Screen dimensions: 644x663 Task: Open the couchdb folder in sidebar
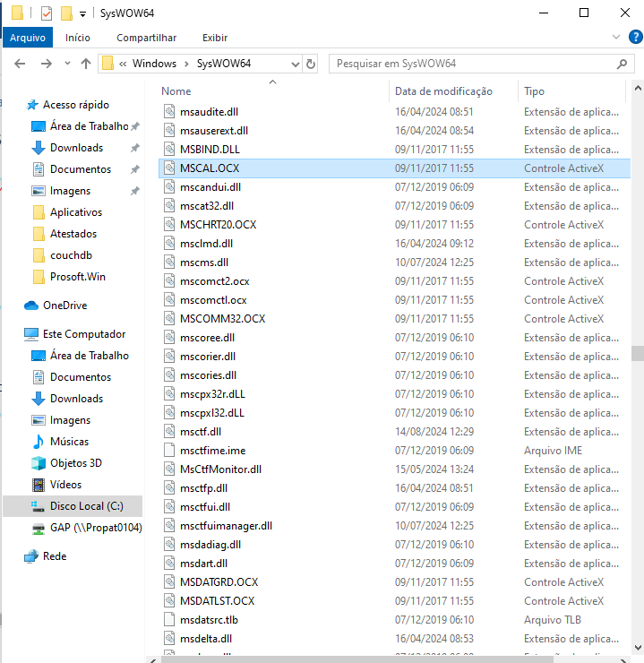point(71,255)
